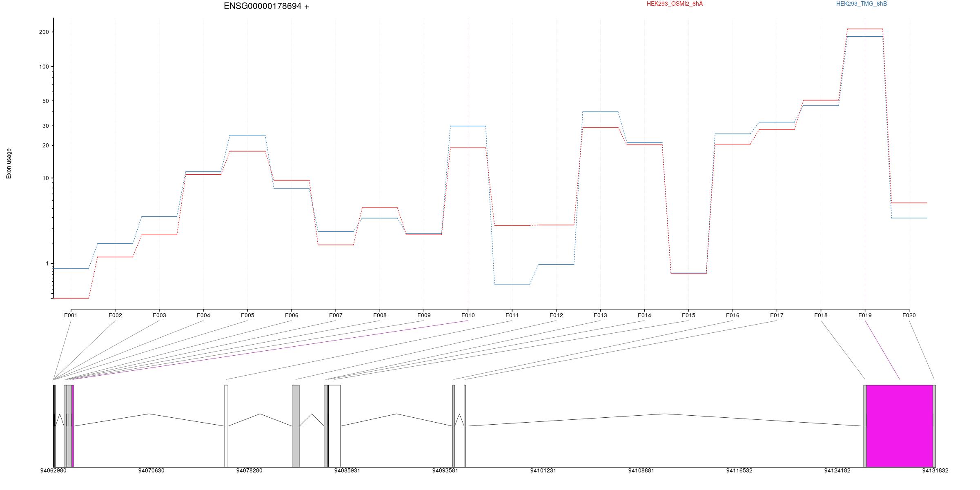Click genomic coordinate 94124182
980x490 pixels.
(837, 470)
